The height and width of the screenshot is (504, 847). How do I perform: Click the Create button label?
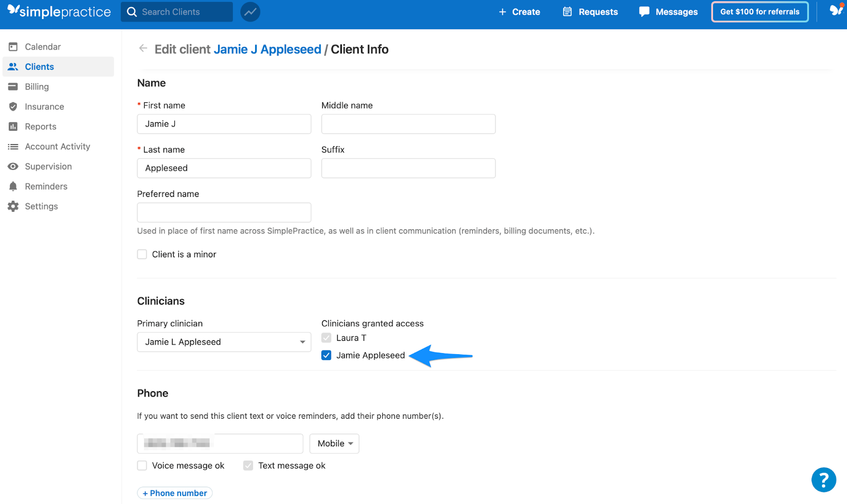click(x=526, y=12)
